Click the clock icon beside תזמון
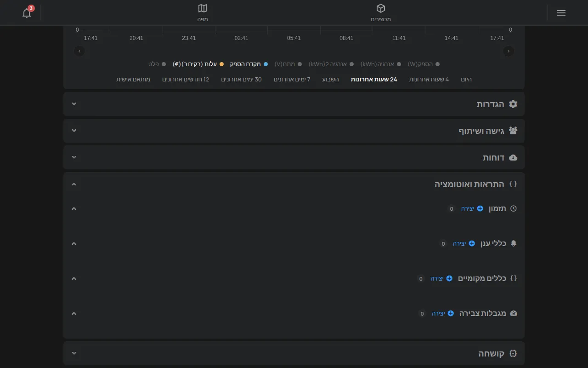Viewport: 588px width, 368px height. (514, 208)
